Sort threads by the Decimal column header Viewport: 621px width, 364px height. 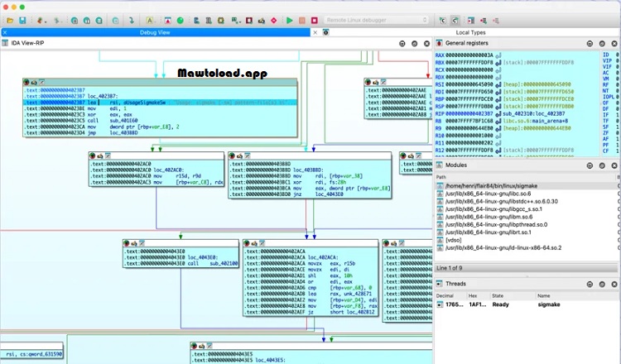[x=445, y=295]
